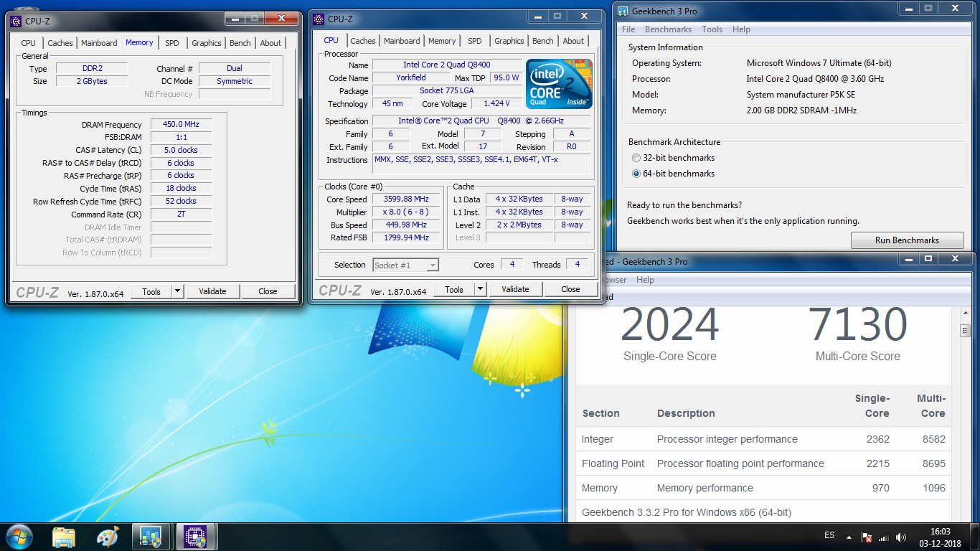The height and width of the screenshot is (551, 980).
Task: Open Geekbench Tools menu
Action: (x=712, y=29)
